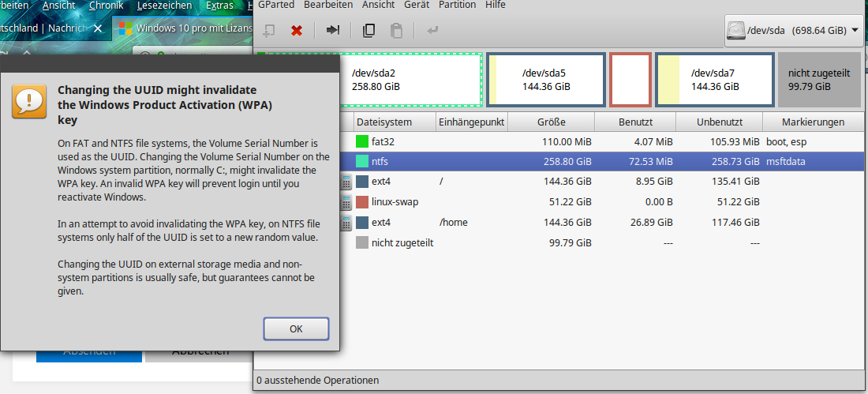Click OK in the UUID warning dialog
Viewport: 868px width, 394px height.
[296, 328]
